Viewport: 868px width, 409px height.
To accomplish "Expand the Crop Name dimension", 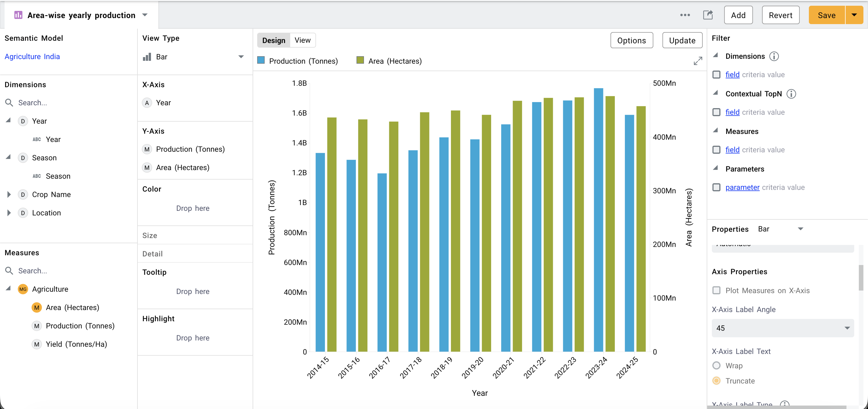I will coord(9,194).
